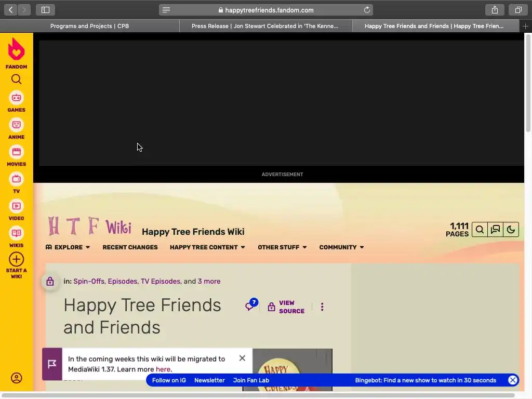Close the blue Bingebot bottom bar
Viewport: 532px width, 399px height.
point(513,380)
